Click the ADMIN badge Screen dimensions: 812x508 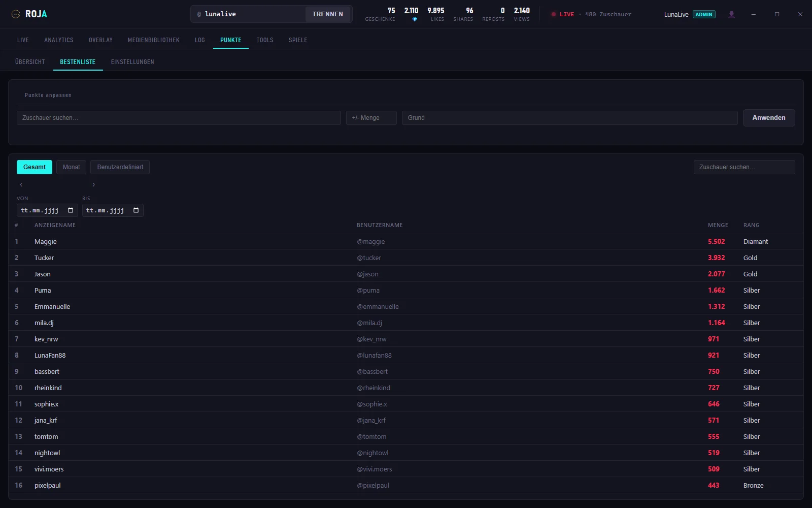point(704,14)
